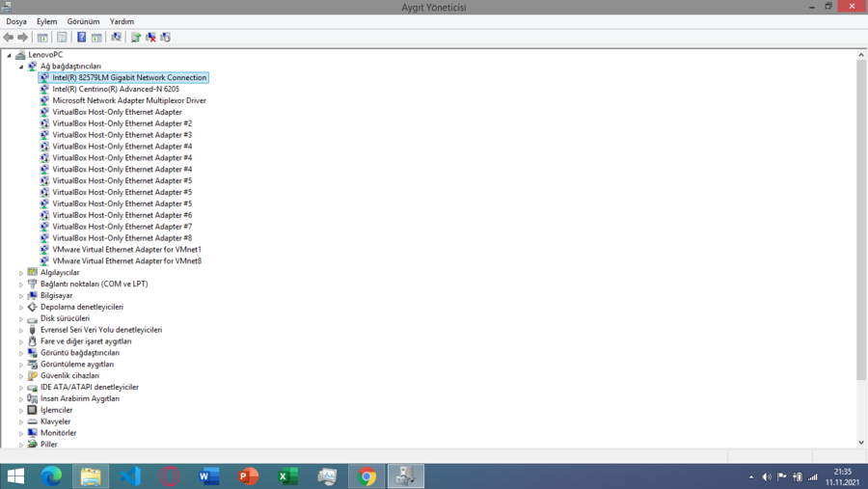The image size is (868, 489).
Task: Click the Windows Start button
Action: coord(15,476)
